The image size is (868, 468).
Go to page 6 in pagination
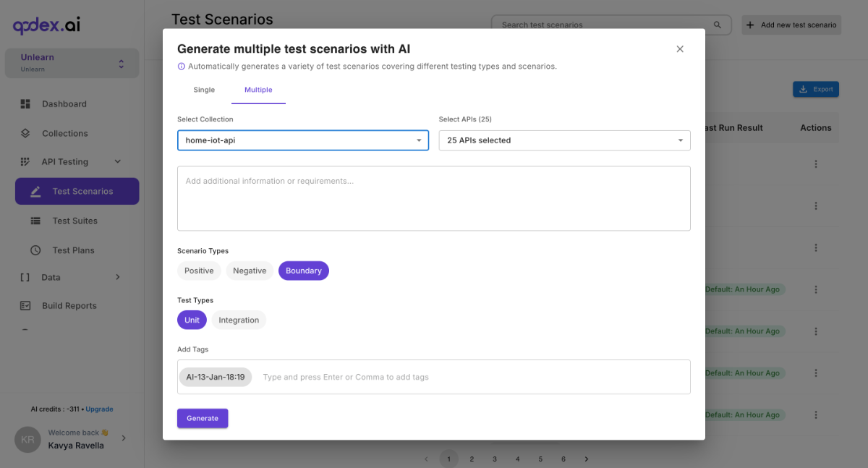coord(563,459)
